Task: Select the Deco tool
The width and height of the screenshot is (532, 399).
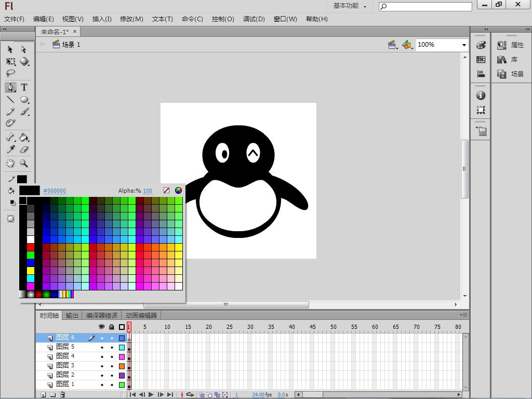Action: pyautogui.click(x=10, y=123)
